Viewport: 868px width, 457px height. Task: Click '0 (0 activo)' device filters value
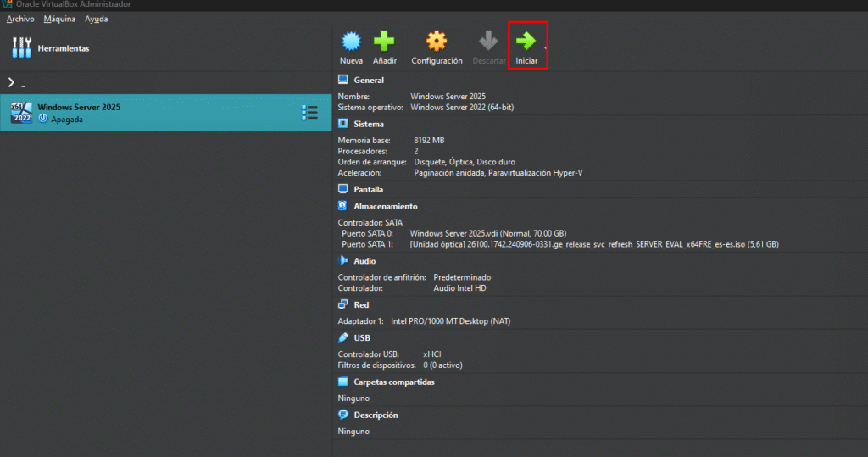click(442, 365)
